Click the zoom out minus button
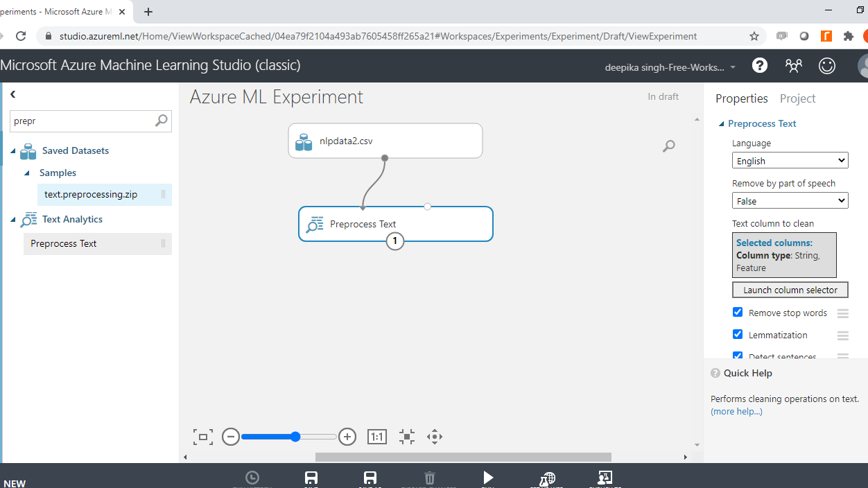Screen dimensions: 868x488 [x=231, y=437]
